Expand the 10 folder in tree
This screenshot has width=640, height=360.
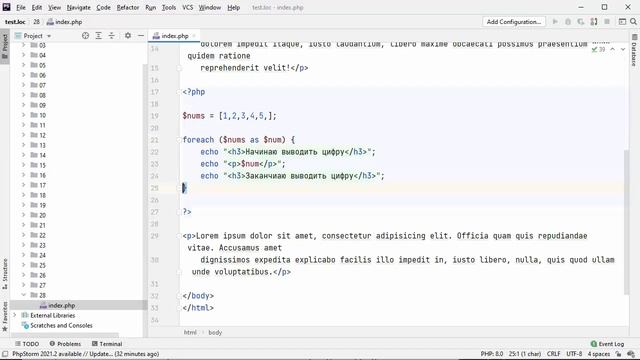[23, 115]
